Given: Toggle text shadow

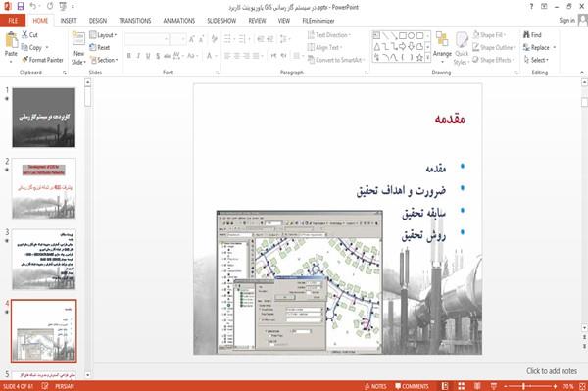Looking at the screenshot, I should [158, 56].
